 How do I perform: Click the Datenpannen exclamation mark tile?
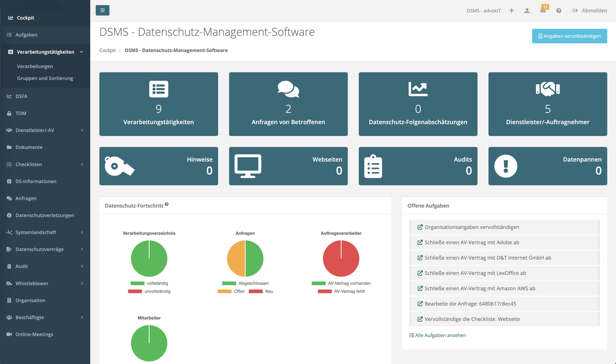[548, 166]
